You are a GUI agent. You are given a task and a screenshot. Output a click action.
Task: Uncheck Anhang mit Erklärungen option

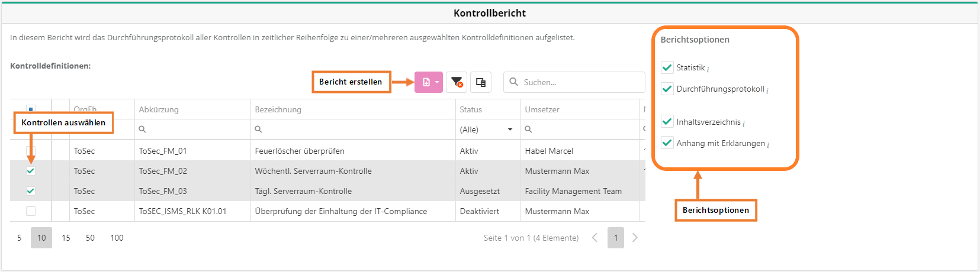click(x=667, y=143)
